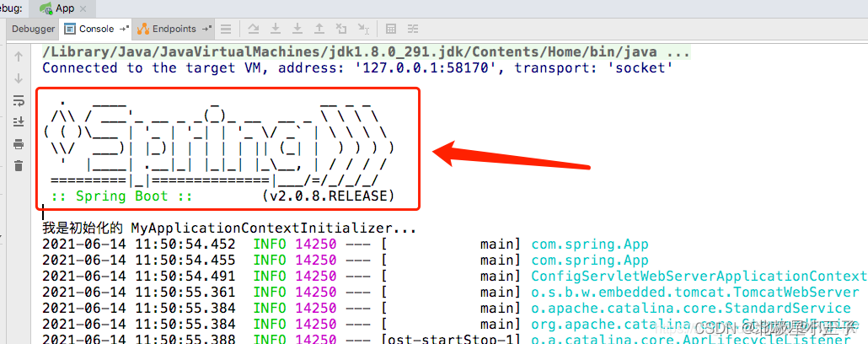Click the Trace Current Stream Chain icon
868x344 pixels.
[x=413, y=29]
